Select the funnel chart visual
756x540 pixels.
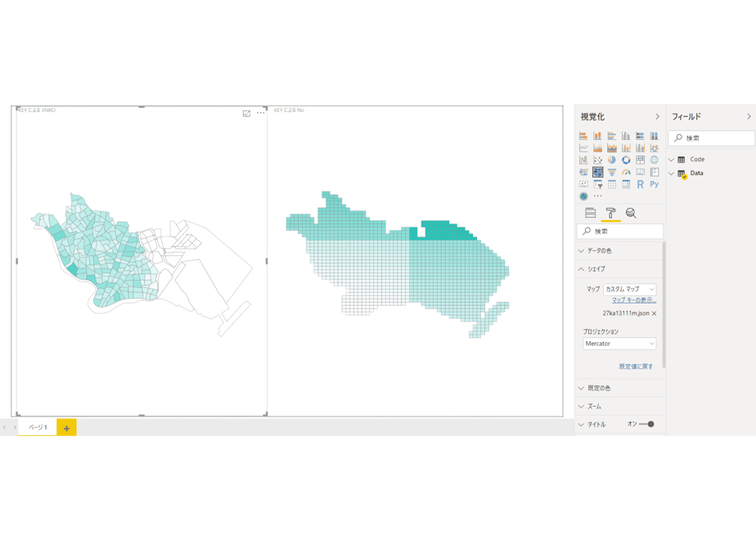coord(612,172)
